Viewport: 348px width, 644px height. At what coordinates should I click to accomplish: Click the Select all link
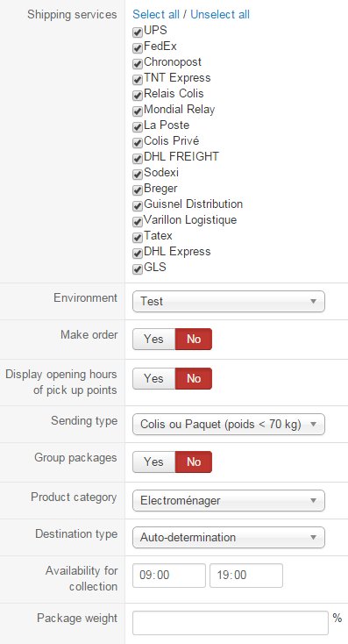tap(156, 14)
